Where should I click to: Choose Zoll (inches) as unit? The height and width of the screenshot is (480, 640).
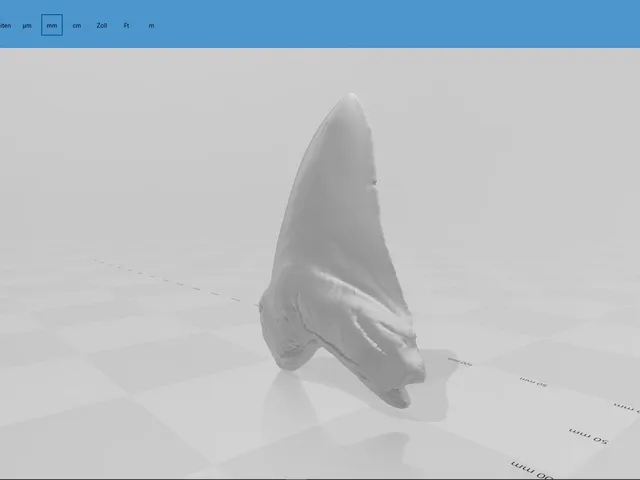coord(102,25)
